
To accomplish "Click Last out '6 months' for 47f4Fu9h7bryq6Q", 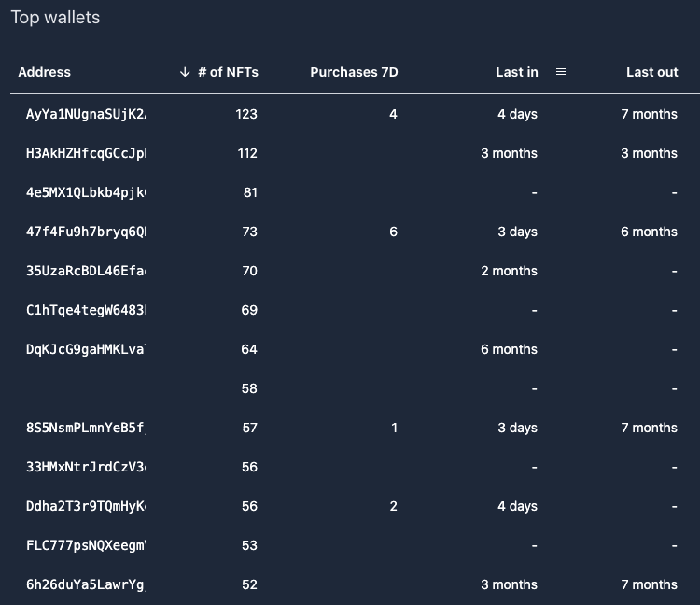I will click(649, 232).
